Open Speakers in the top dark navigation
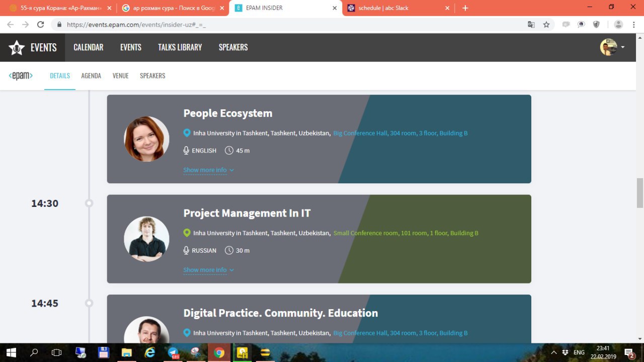This screenshot has height=362, width=644. click(x=233, y=47)
